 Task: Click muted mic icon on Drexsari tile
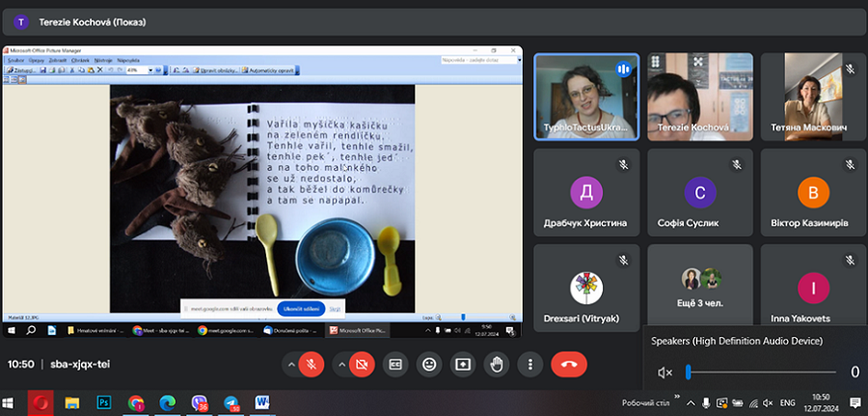click(623, 260)
